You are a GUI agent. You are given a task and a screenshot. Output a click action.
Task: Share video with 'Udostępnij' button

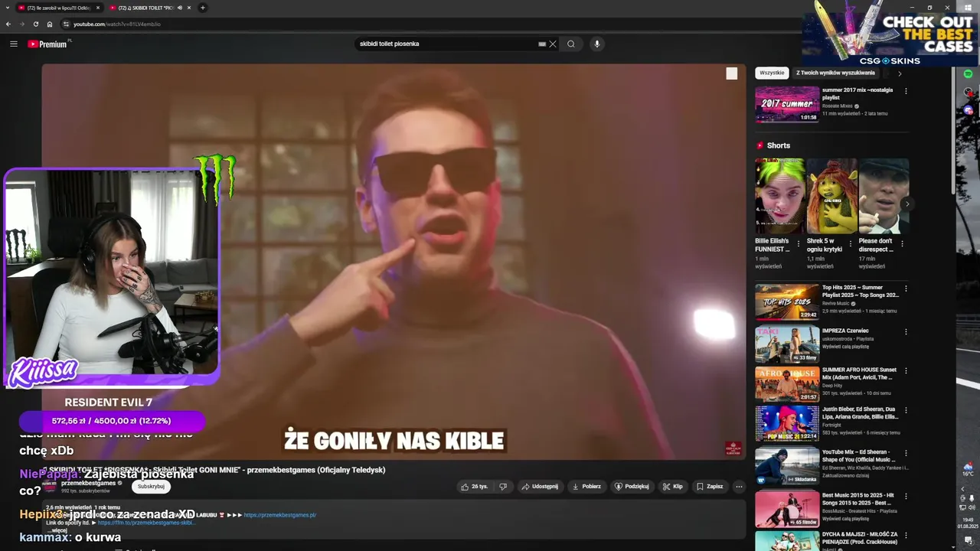point(540,487)
